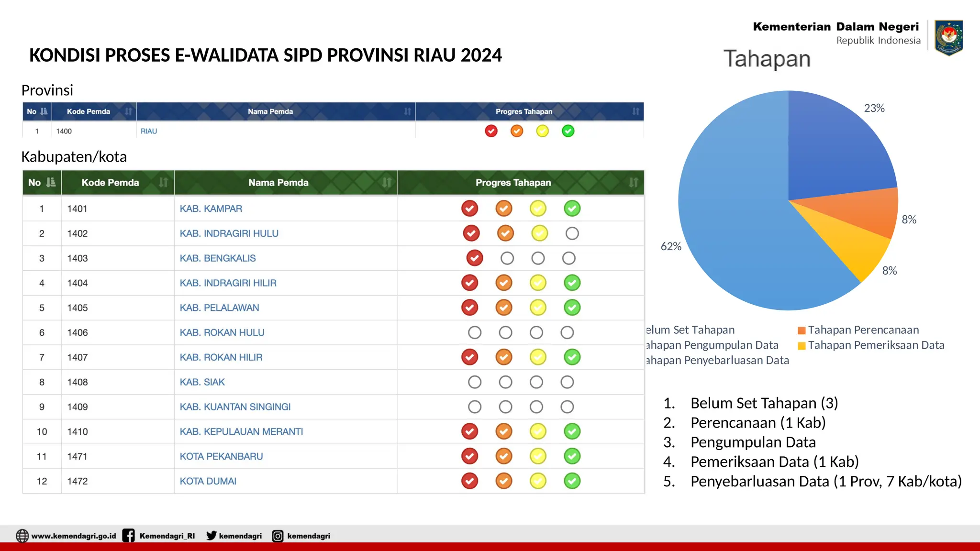
Task: Click the last empty circle for KAB. ROKAN HULU
Action: pyautogui.click(x=567, y=332)
